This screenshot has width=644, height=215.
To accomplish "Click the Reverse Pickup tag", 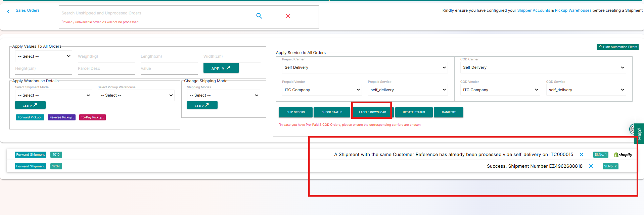I will 61,117.
